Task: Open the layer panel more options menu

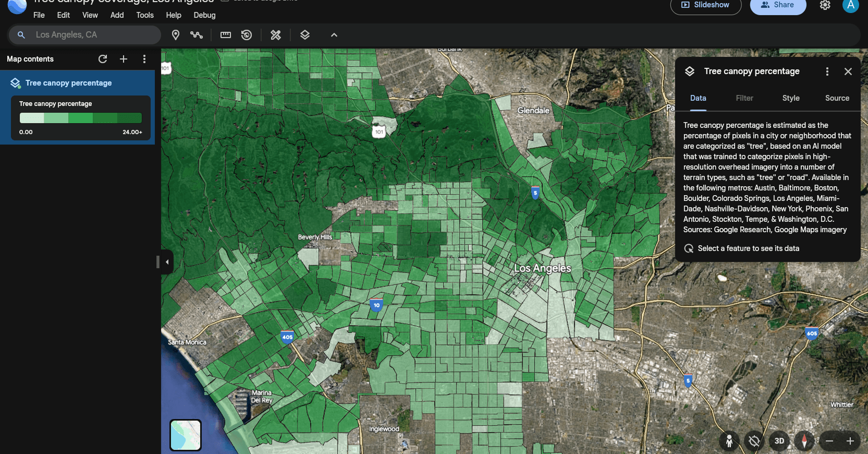Action: 827,71
